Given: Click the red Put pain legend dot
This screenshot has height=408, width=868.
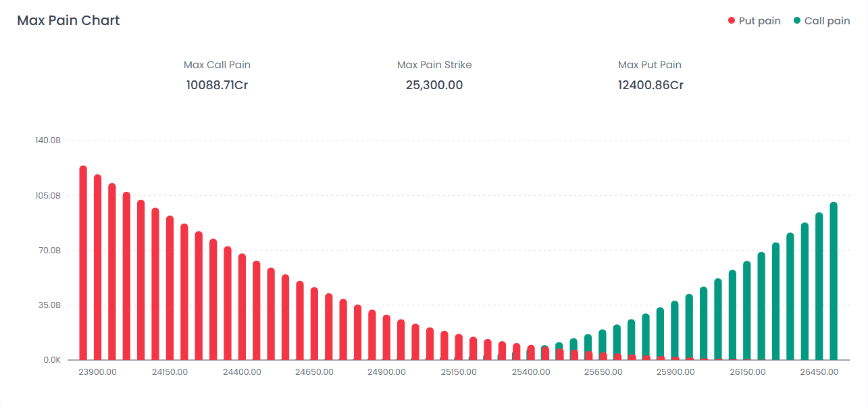Looking at the screenshot, I should (731, 21).
